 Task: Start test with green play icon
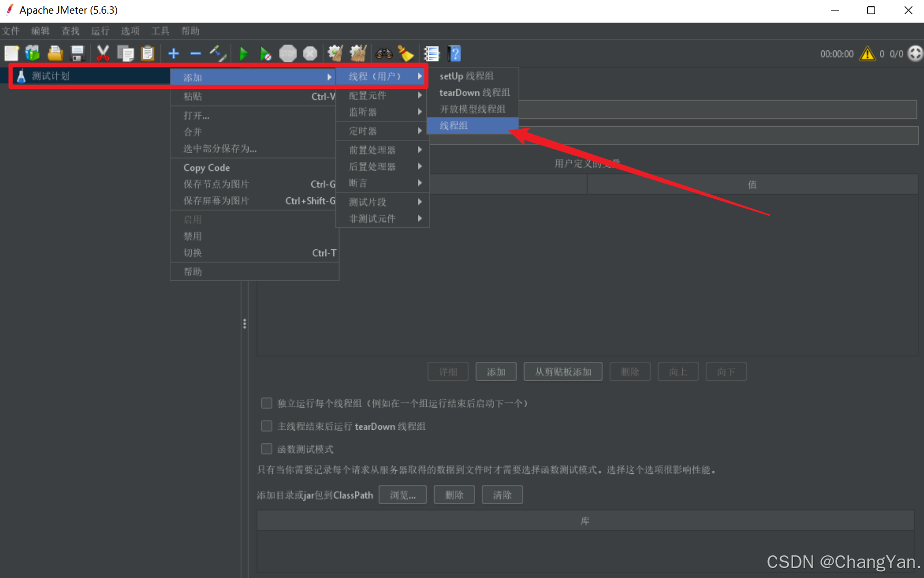[244, 53]
